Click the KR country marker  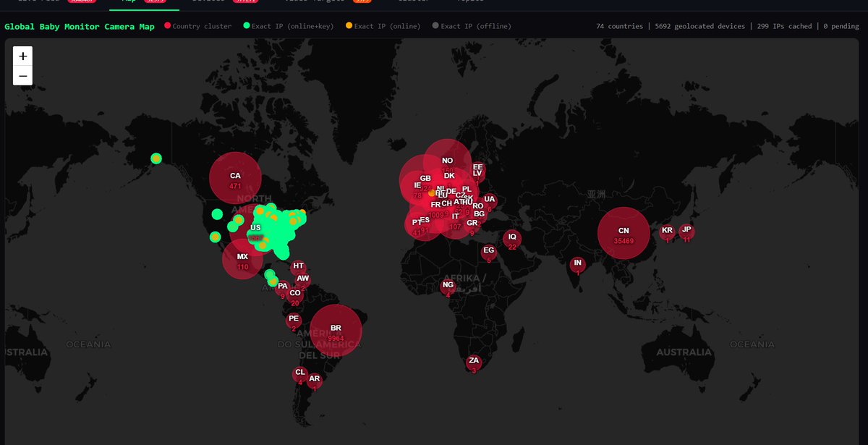[x=667, y=233]
